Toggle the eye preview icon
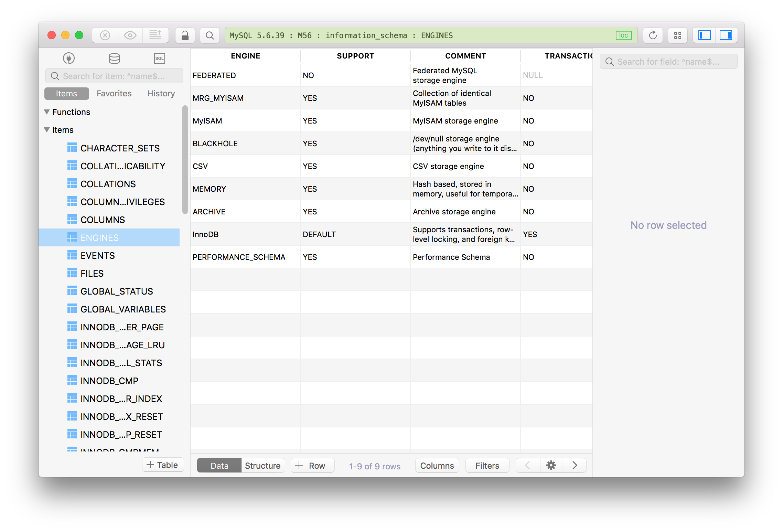The width and height of the screenshot is (783, 532). pos(130,35)
